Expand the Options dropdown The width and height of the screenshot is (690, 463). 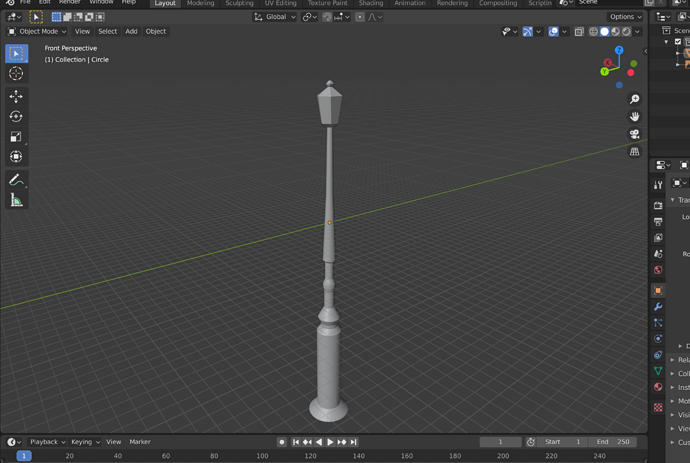tap(626, 17)
